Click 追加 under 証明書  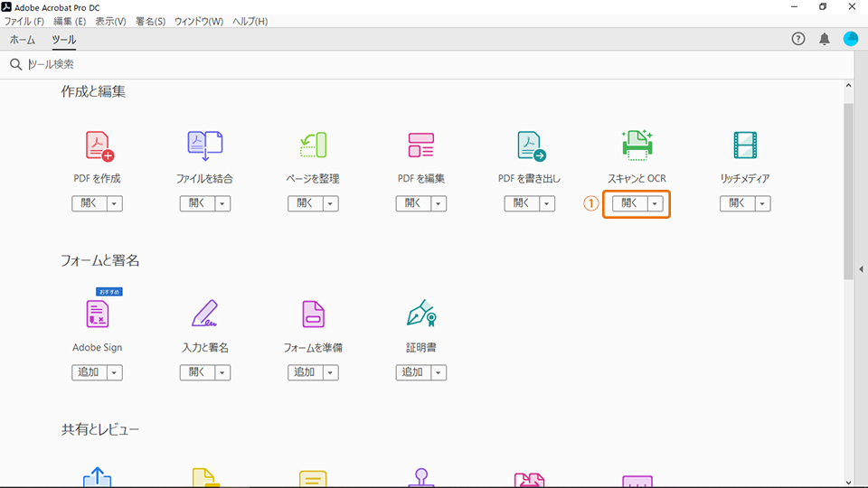[x=413, y=373]
